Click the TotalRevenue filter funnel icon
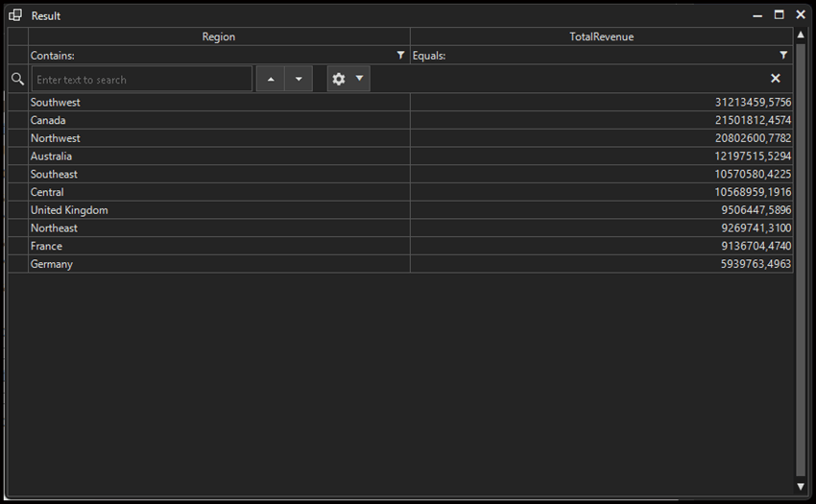Image resolution: width=816 pixels, height=504 pixels. pyautogui.click(x=783, y=56)
